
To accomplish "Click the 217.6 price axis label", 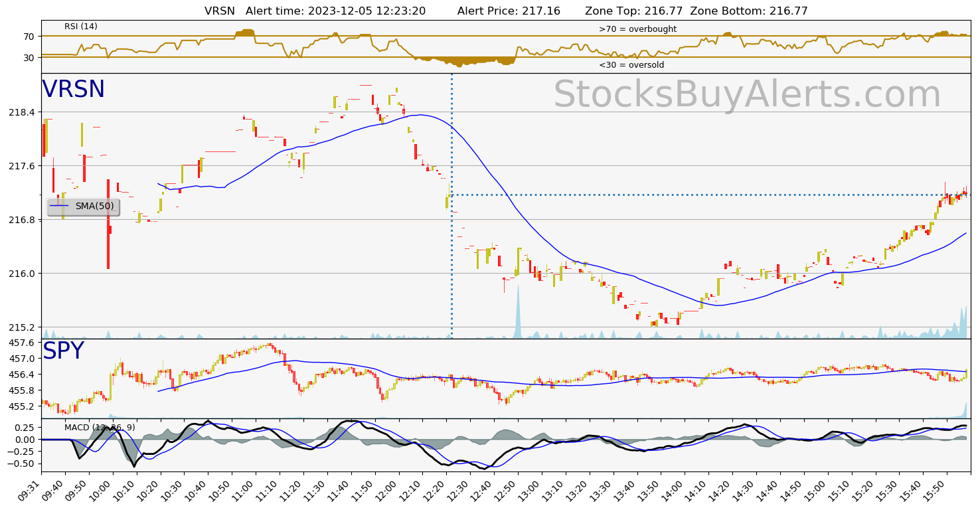I will 22,166.
